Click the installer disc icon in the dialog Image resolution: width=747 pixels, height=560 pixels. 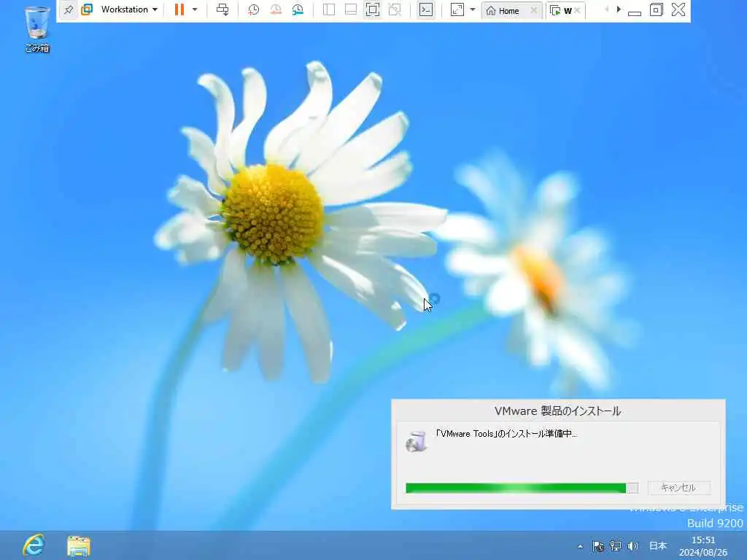(417, 441)
